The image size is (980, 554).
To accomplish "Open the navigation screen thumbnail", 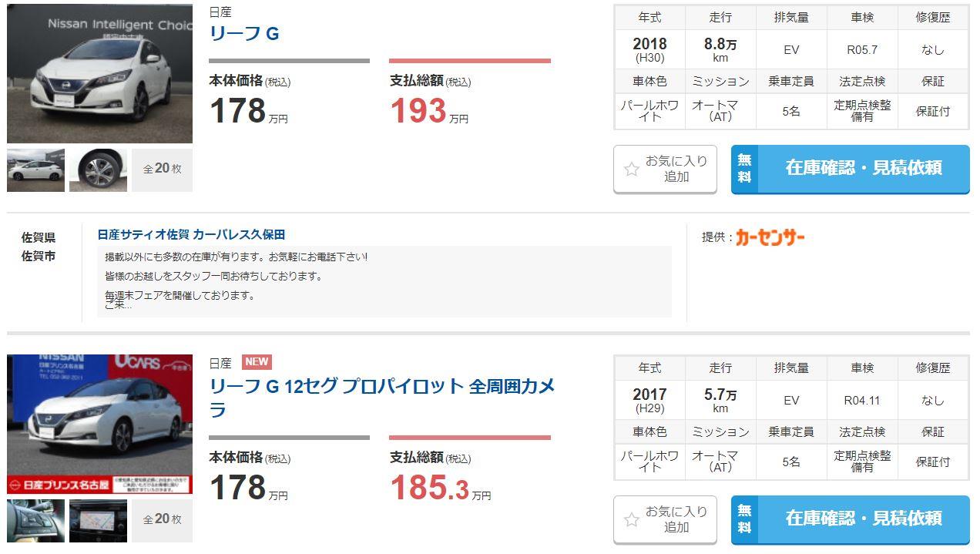I will pos(98,521).
